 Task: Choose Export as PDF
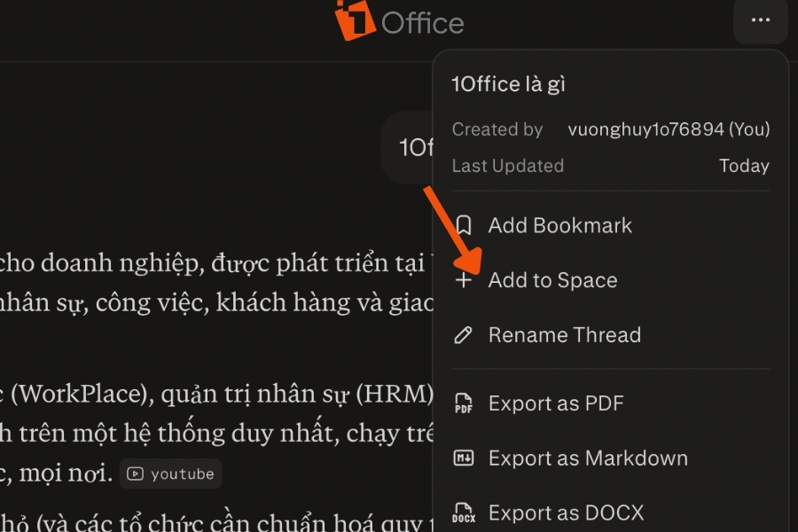pyautogui.click(x=610, y=403)
